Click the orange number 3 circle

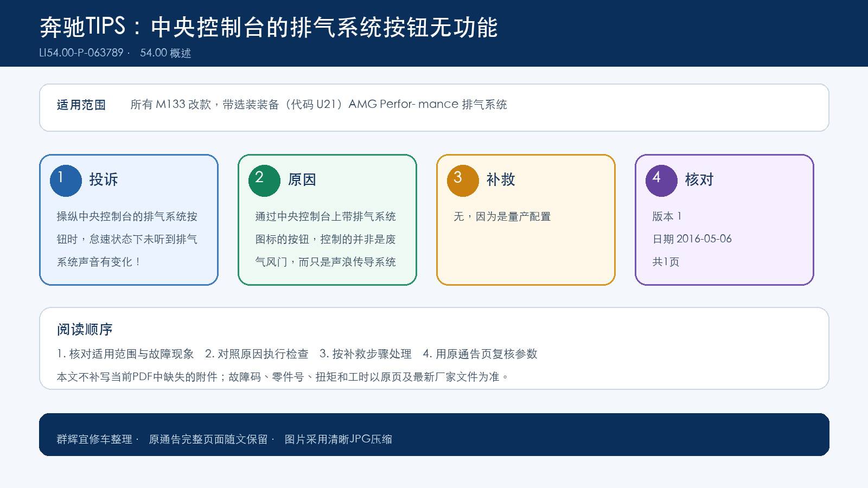click(x=463, y=181)
